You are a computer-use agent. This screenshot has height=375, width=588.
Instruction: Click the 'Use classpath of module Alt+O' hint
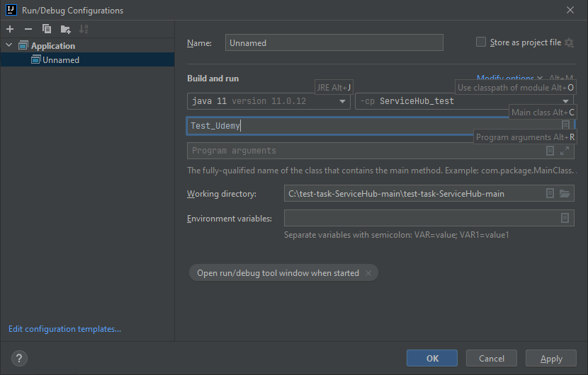(516, 87)
